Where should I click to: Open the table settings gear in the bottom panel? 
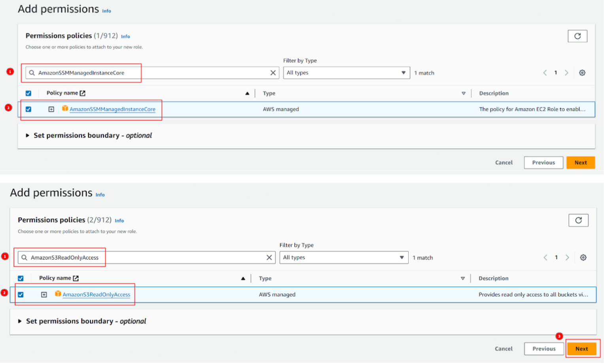click(x=583, y=257)
